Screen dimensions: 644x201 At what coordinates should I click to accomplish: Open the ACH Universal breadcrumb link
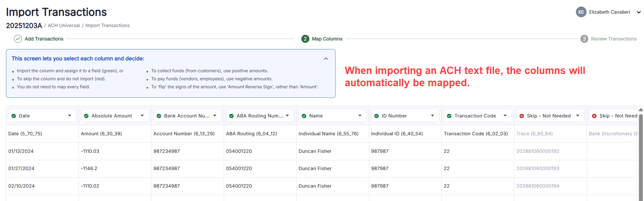click(64, 26)
